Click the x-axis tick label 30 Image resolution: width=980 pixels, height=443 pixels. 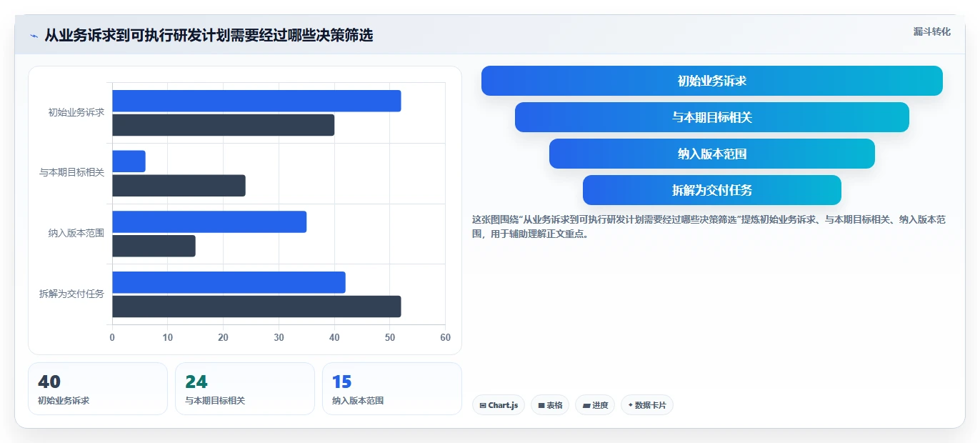coord(279,337)
